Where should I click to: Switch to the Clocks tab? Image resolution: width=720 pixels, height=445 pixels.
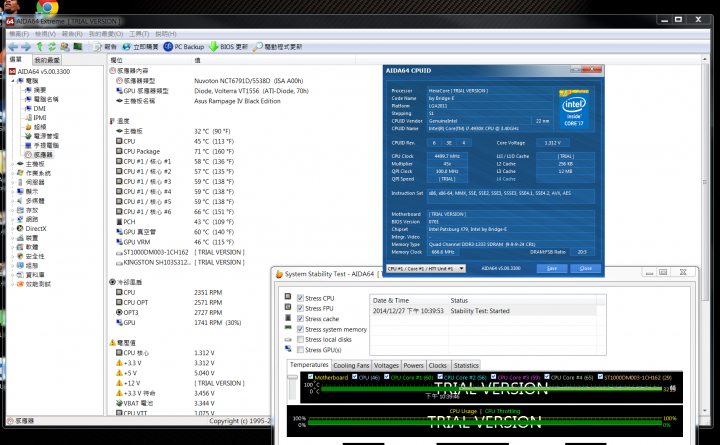[x=438, y=366]
